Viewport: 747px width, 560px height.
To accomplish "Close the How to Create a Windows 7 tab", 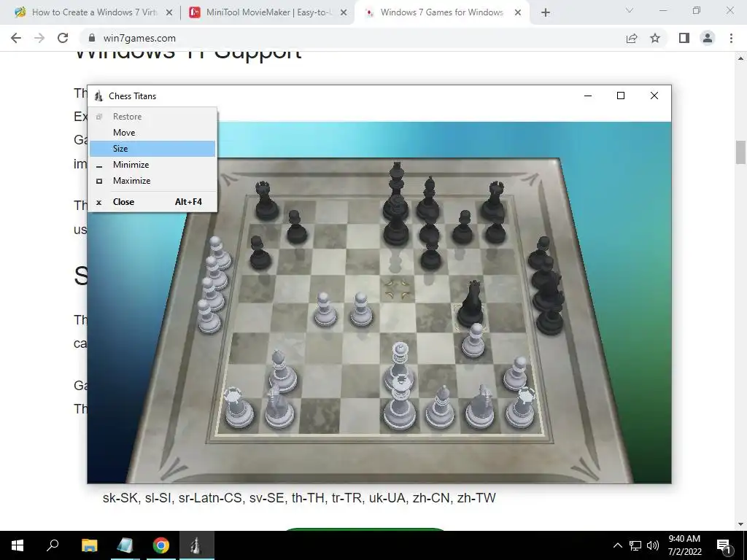I will click(x=169, y=13).
